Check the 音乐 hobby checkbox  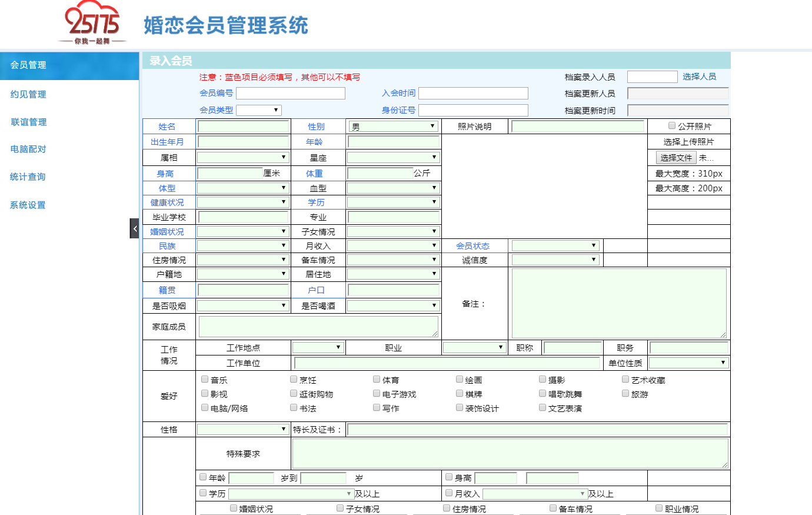pos(204,379)
